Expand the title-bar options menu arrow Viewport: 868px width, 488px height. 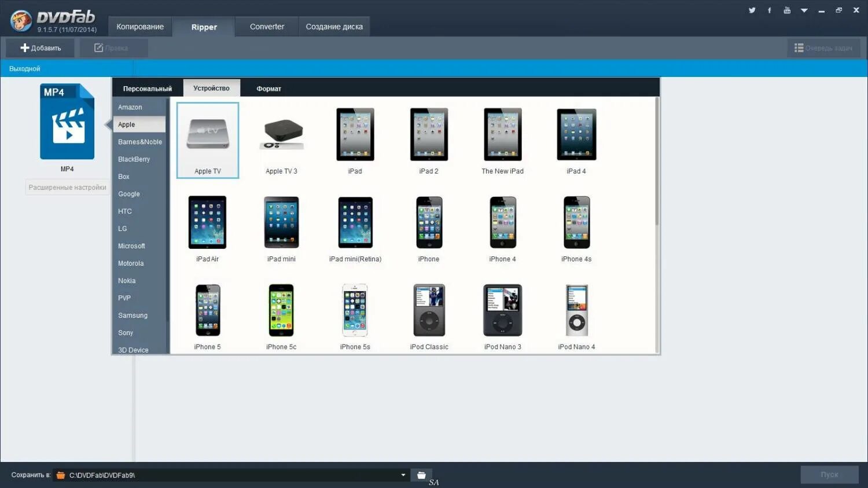pyautogui.click(x=804, y=10)
